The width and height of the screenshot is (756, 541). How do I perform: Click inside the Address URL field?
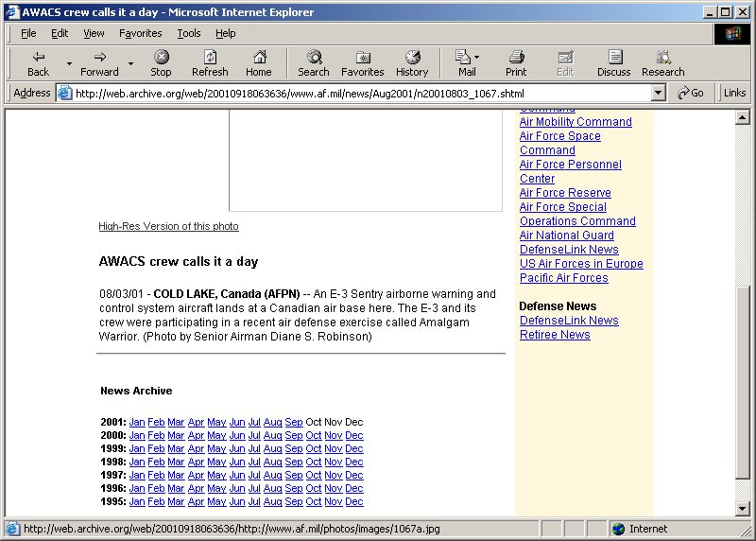[359, 94]
